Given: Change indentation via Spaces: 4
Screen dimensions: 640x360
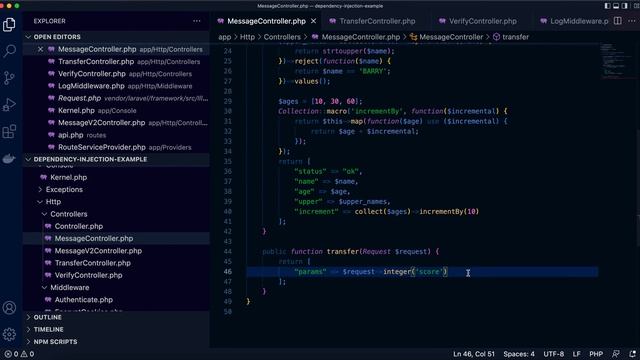Looking at the screenshot, I should (519, 354).
